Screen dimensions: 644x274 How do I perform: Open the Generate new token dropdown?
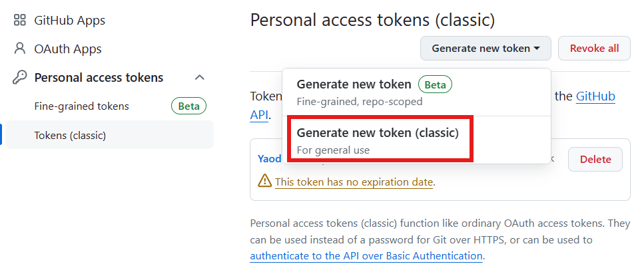485,49
